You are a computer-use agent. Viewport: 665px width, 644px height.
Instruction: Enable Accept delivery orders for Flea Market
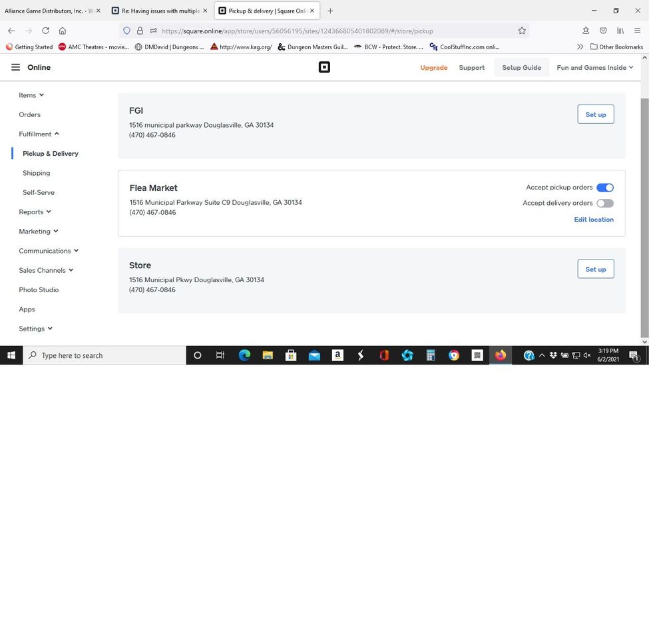[604, 204]
